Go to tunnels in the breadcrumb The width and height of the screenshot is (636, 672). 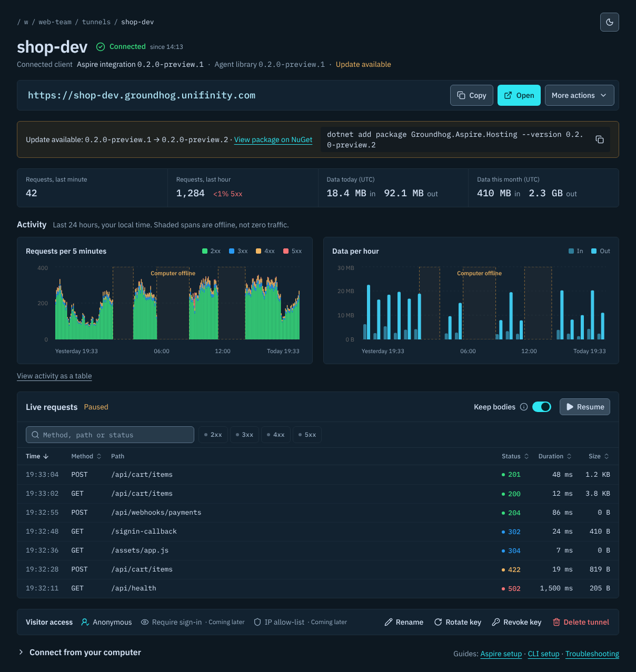[x=96, y=22]
